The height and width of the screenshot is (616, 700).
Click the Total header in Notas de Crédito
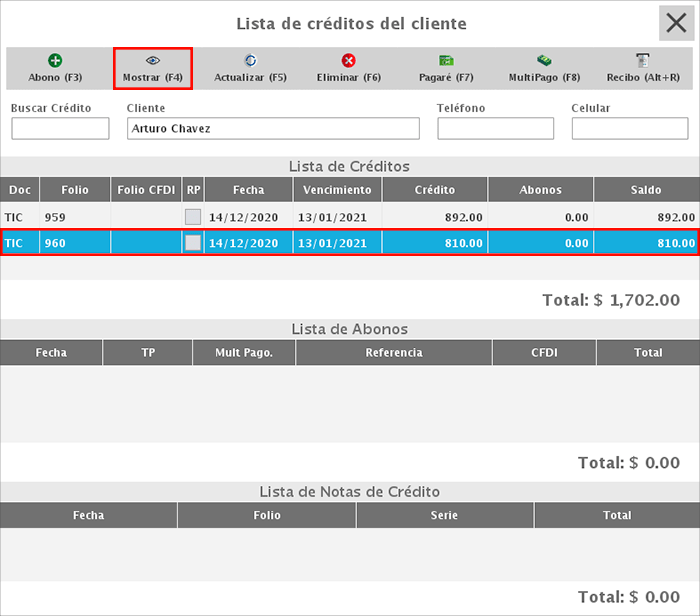click(x=617, y=515)
